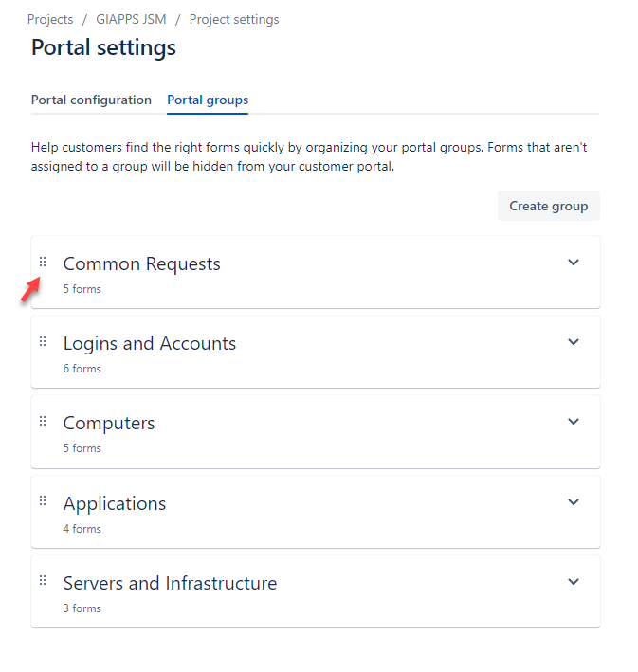Click drag handle for Computers group
The image size is (638, 672).
click(x=43, y=421)
